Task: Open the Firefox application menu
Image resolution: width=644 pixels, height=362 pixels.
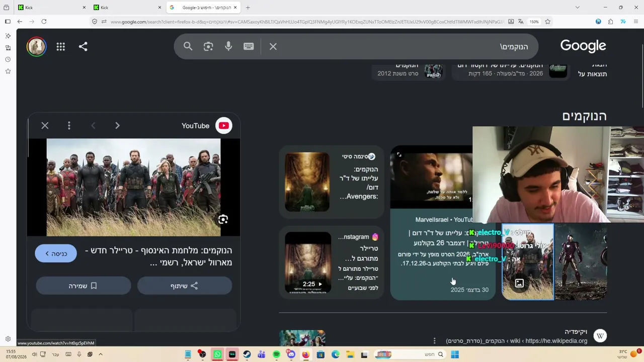Action: tap(636, 22)
